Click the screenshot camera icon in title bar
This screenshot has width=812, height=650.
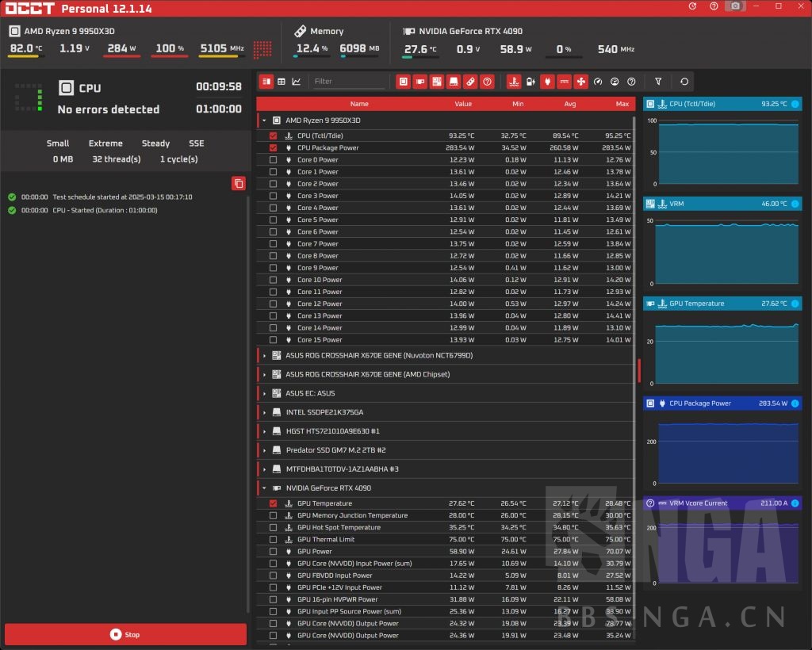735,6
